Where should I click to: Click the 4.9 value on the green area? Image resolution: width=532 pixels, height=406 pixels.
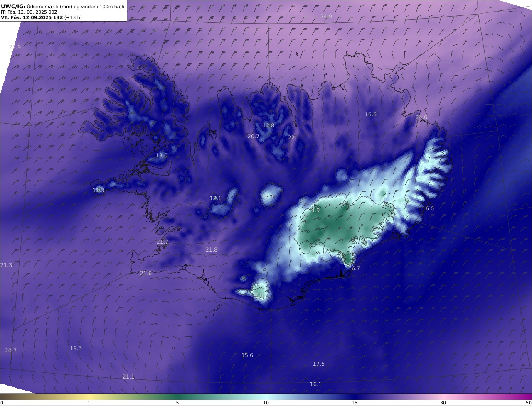coord(315,210)
